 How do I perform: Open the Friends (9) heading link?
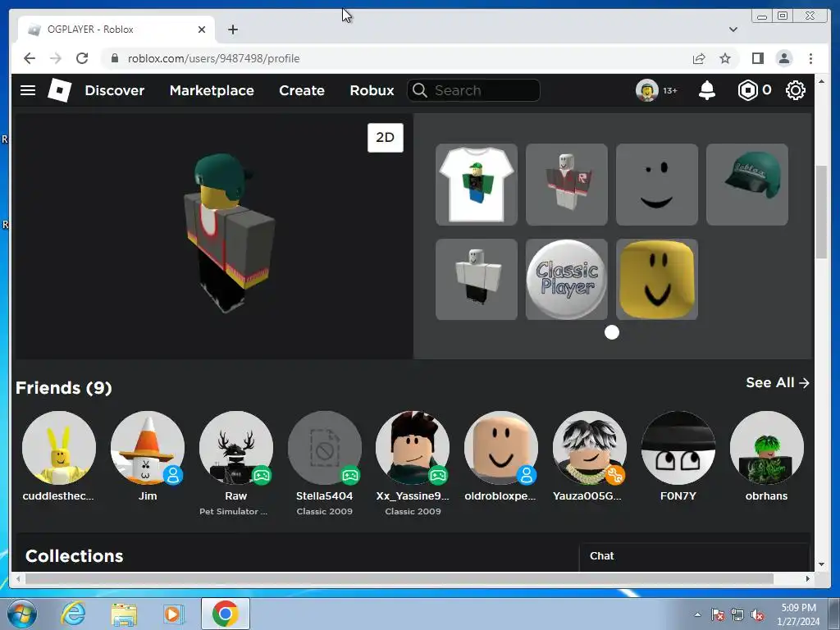pyautogui.click(x=64, y=388)
